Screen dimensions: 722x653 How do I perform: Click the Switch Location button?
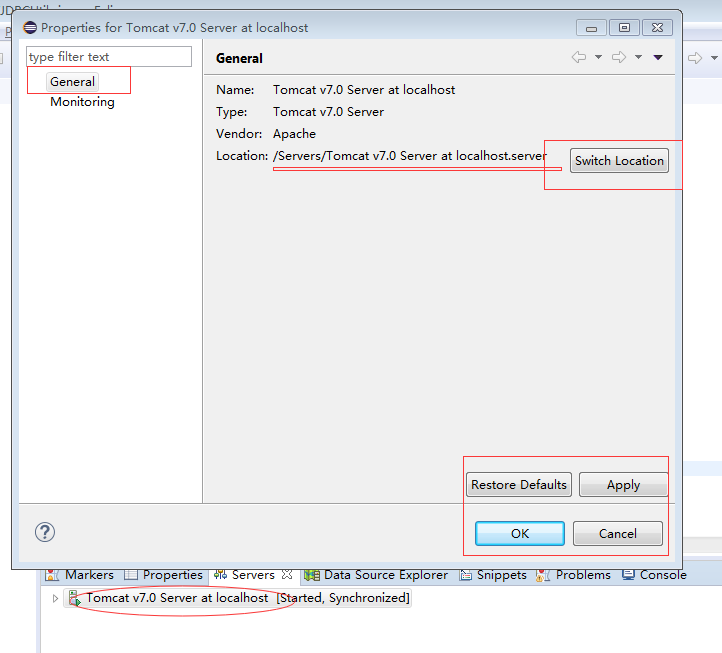(619, 161)
